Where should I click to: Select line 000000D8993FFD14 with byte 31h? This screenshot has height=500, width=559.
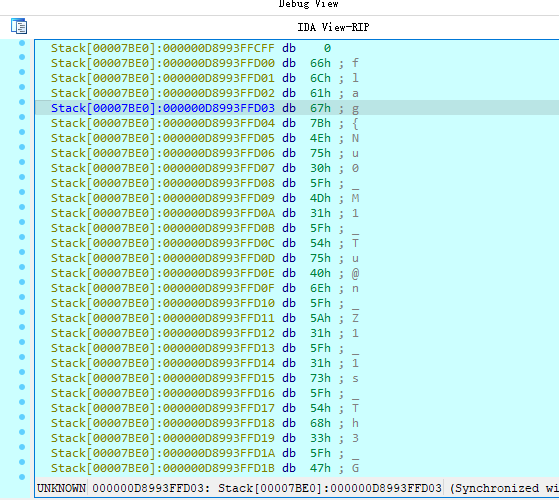click(205, 363)
